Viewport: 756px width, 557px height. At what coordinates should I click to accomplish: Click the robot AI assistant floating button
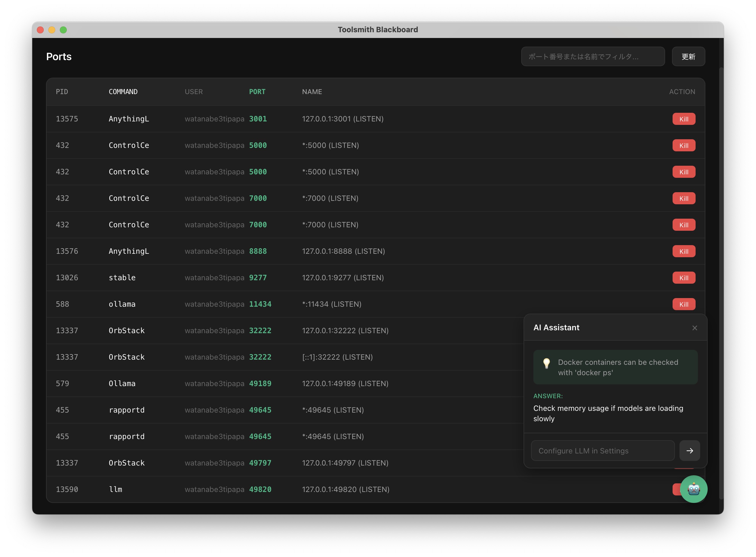tap(693, 489)
